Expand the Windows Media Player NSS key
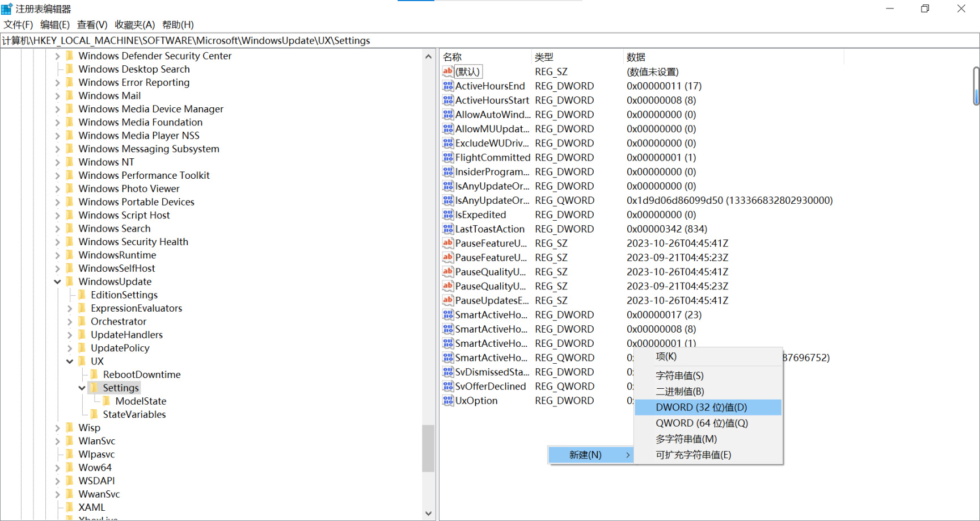This screenshot has height=521, width=980. (x=57, y=136)
